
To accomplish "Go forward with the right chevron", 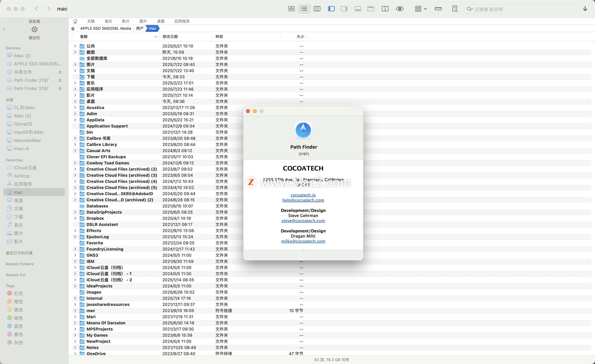I will [49, 9].
